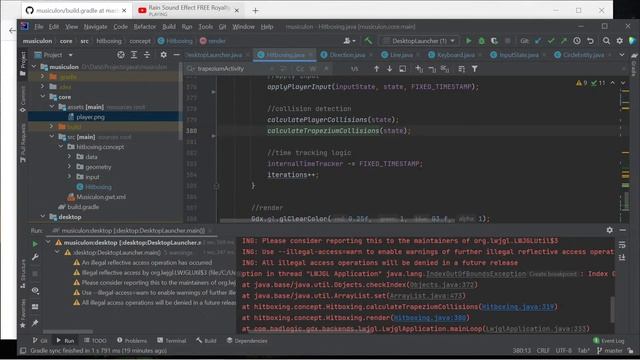Select player.png in the project tree
Image resolution: width=640 pixels, height=360 pixels.
click(91, 117)
